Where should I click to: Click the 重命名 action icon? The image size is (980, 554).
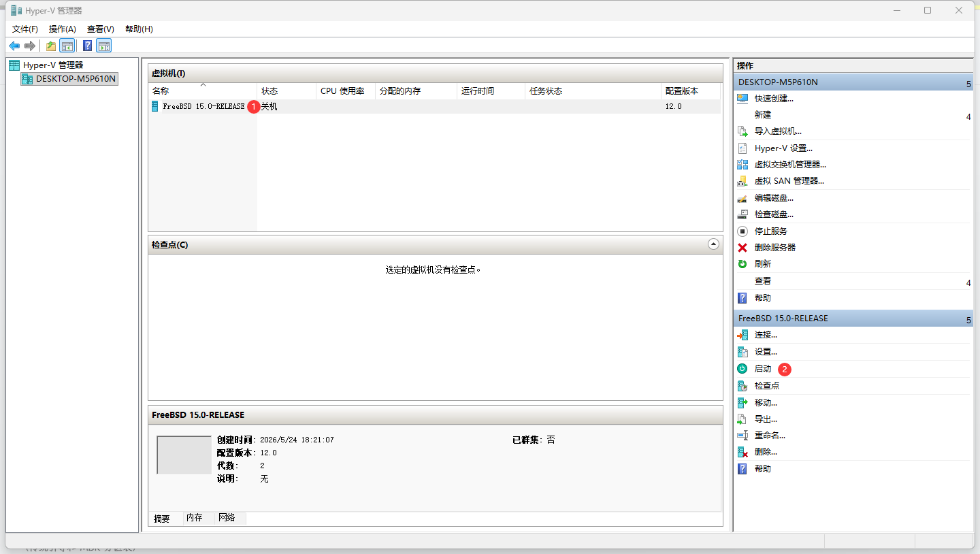pyautogui.click(x=742, y=436)
